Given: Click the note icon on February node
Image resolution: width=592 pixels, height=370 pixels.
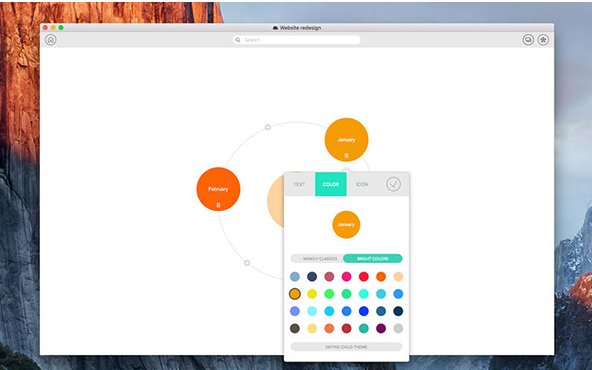Looking at the screenshot, I should tap(218, 205).
